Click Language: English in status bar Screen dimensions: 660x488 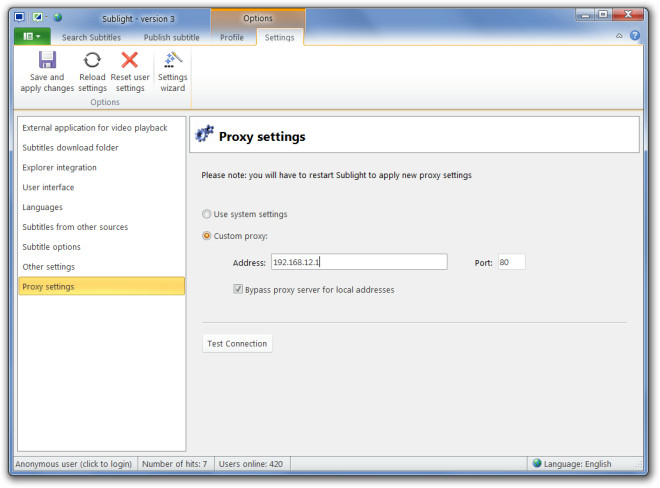point(577,464)
